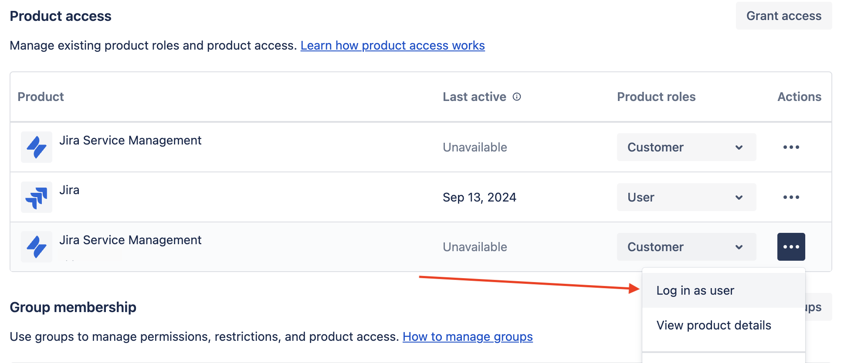Select Log in as user

tap(695, 290)
